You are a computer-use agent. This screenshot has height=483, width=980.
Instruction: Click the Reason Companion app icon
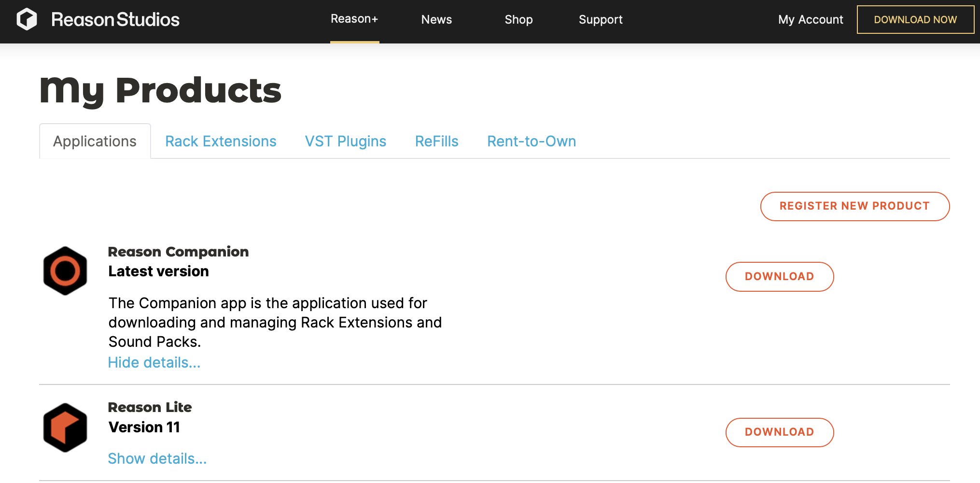pos(65,271)
